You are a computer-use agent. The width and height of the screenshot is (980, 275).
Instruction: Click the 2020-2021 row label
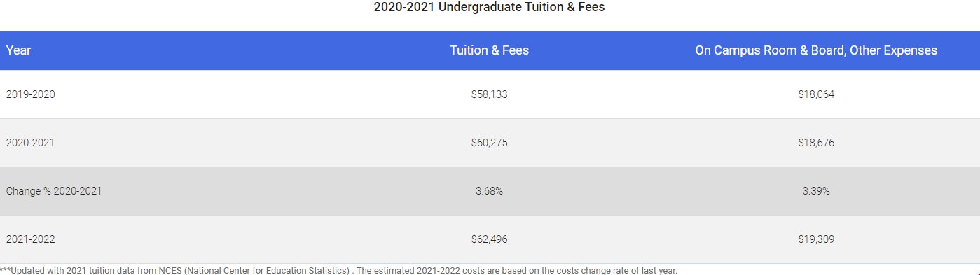pyautogui.click(x=30, y=143)
